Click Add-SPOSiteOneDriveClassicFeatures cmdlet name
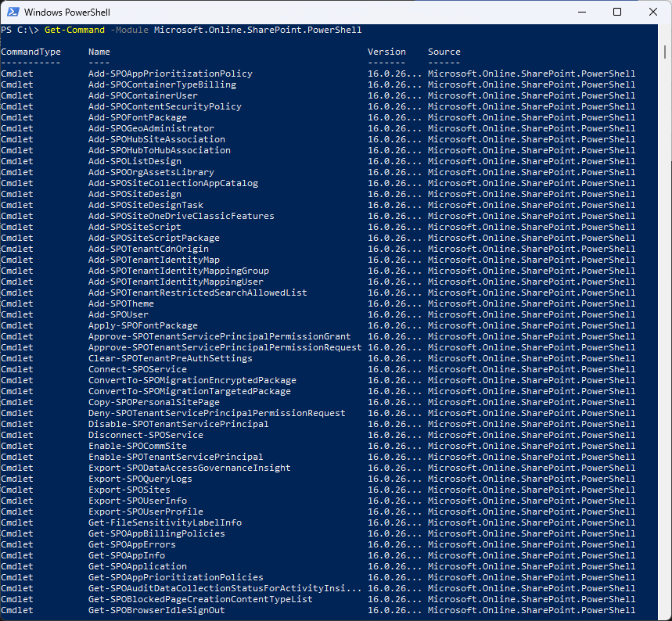The width and height of the screenshot is (672, 621). click(181, 216)
